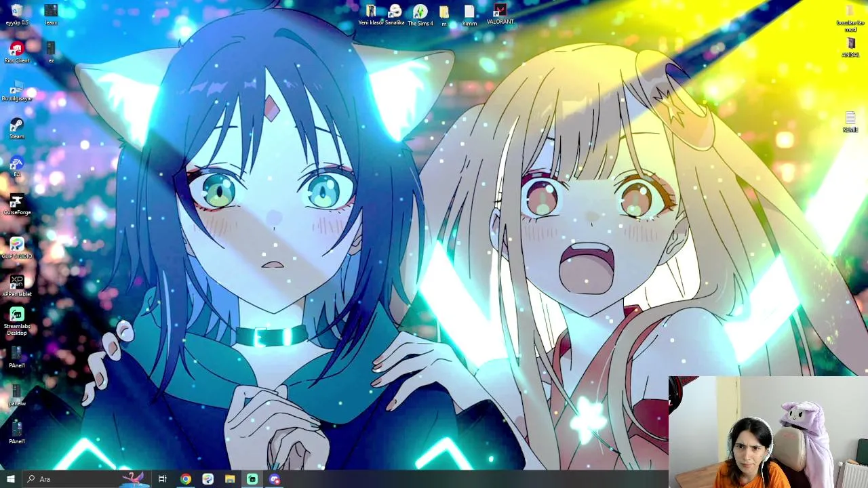
Task: Launch Clip Studio desktop shortcut
Action: point(17,247)
